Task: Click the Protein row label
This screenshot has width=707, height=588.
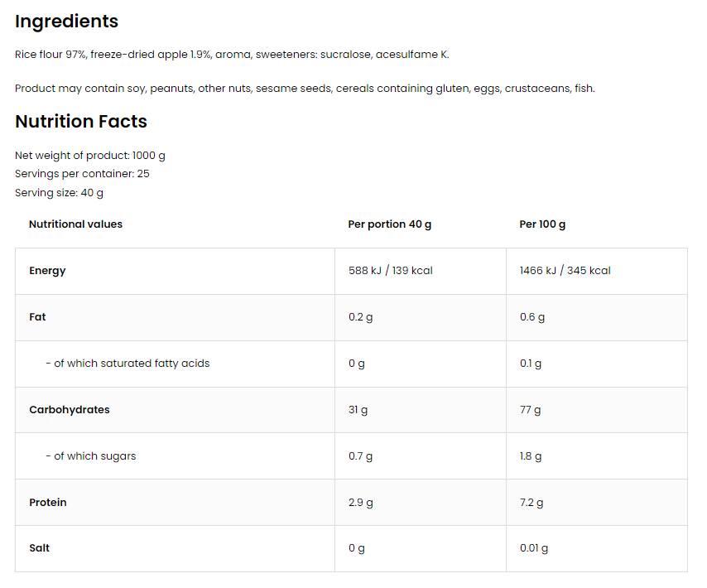Action: (48, 503)
